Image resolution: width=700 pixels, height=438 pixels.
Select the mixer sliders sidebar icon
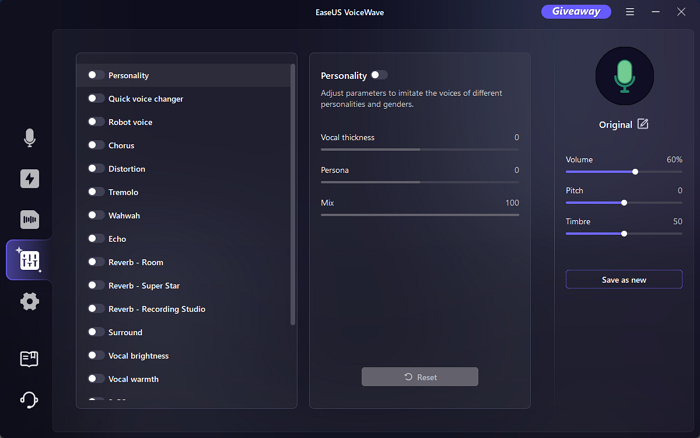(29, 260)
